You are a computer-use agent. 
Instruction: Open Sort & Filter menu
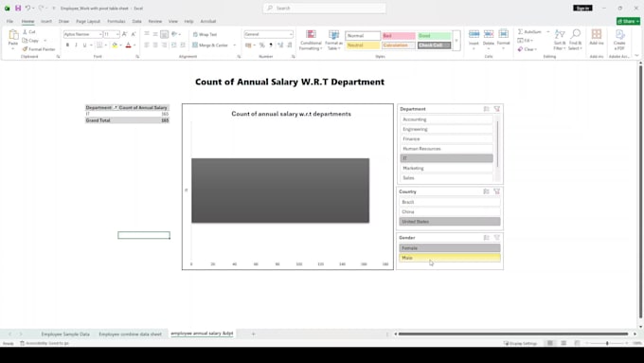560,40
